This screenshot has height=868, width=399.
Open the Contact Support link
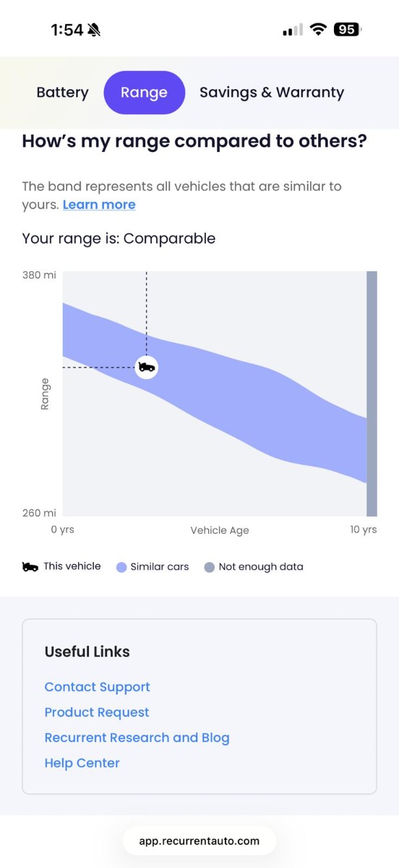(x=98, y=687)
